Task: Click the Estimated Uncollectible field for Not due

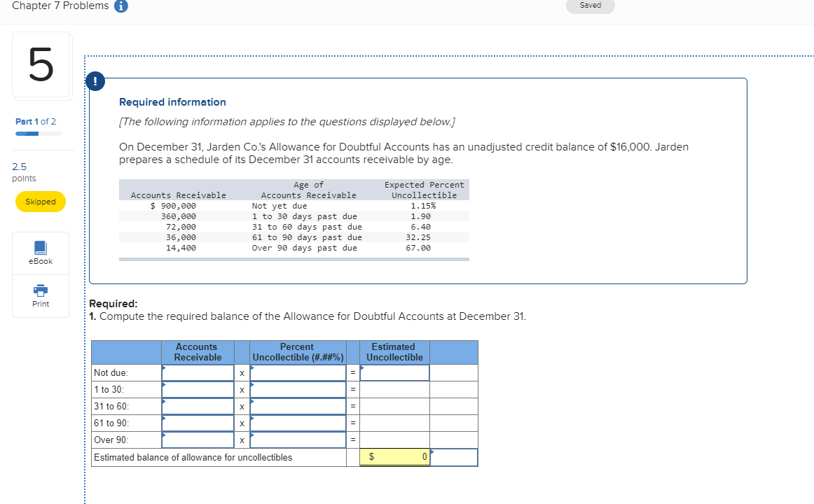Action: (394, 372)
